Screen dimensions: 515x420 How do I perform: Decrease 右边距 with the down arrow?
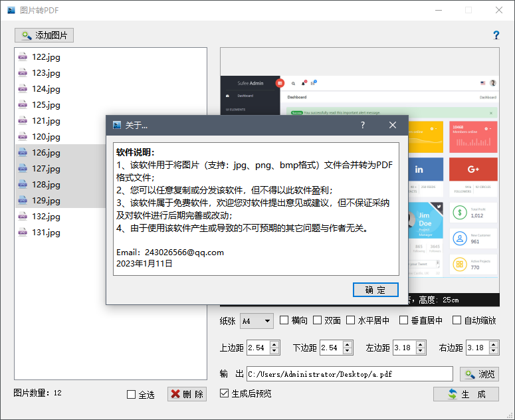(x=494, y=351)
